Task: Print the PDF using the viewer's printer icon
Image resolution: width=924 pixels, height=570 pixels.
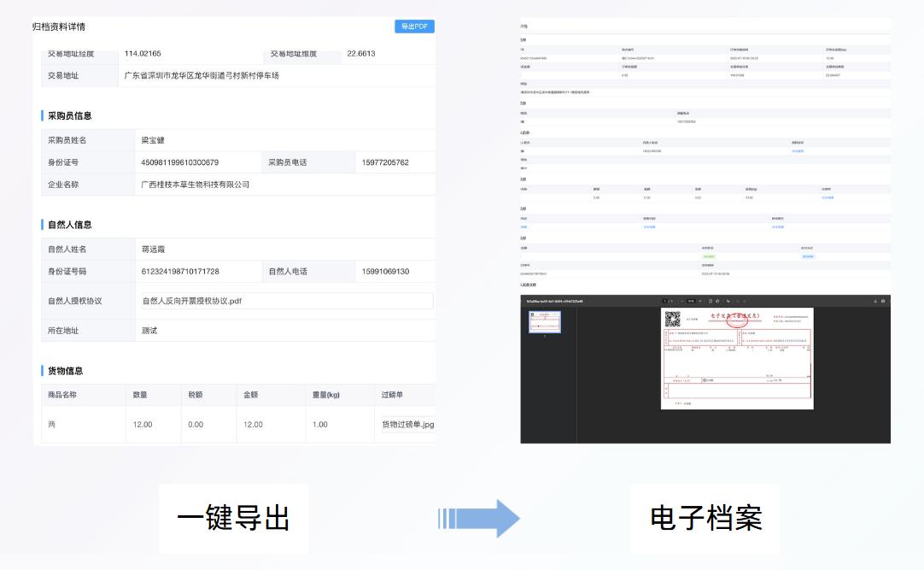Action: click(x=883, y=301)
